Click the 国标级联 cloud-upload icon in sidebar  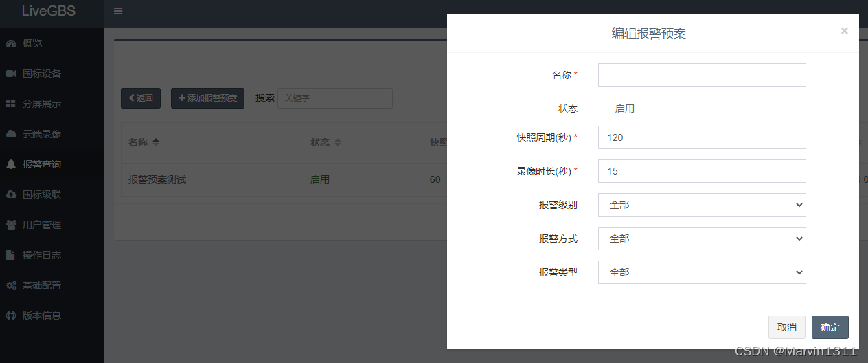pos(11,195)
